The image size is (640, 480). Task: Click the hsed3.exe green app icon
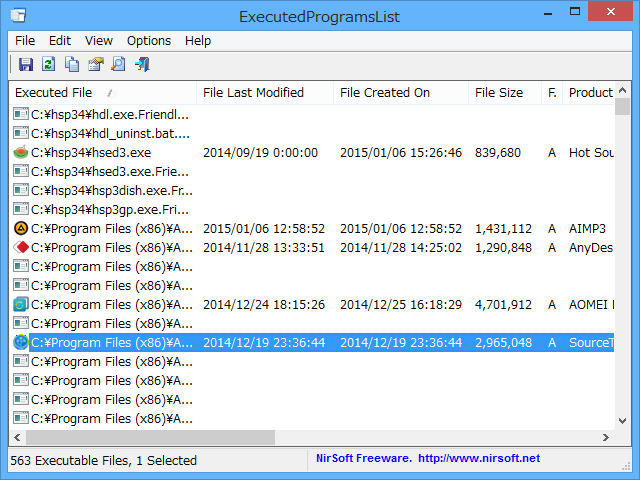pyautogui.click(x=21, y=153)
